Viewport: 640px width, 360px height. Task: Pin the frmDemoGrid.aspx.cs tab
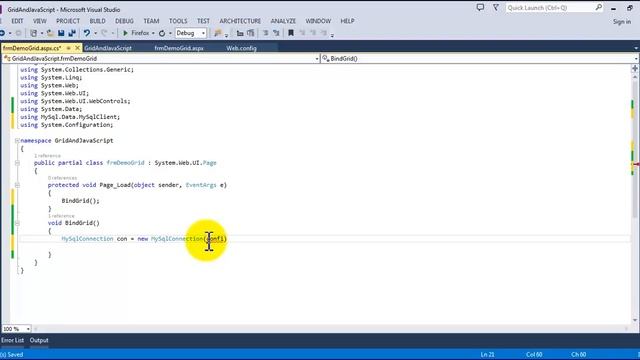tap(69, 48)
